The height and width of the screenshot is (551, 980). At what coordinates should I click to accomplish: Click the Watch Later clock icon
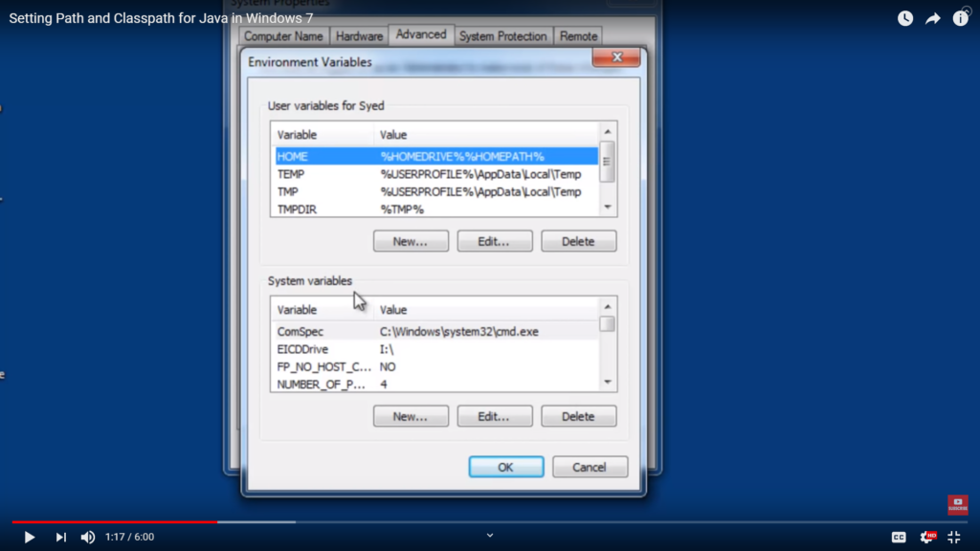click(905, 18)
